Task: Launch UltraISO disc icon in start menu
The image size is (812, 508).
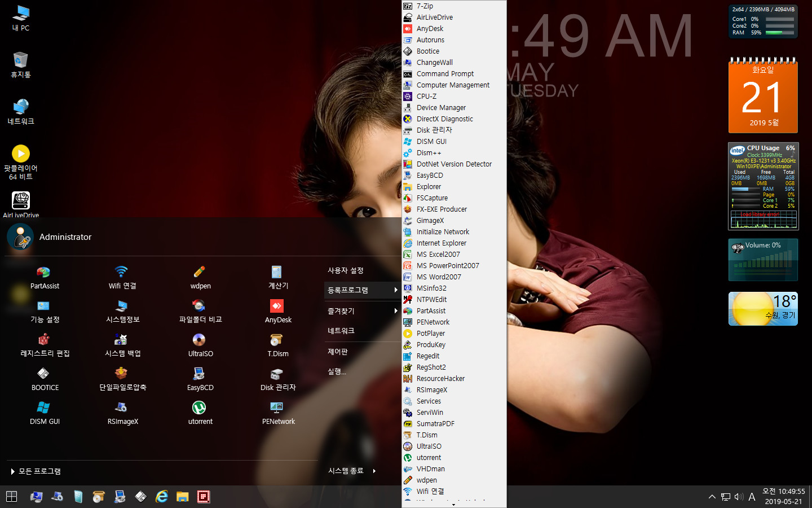Action: pyautogui.click(x=200, y=345)
